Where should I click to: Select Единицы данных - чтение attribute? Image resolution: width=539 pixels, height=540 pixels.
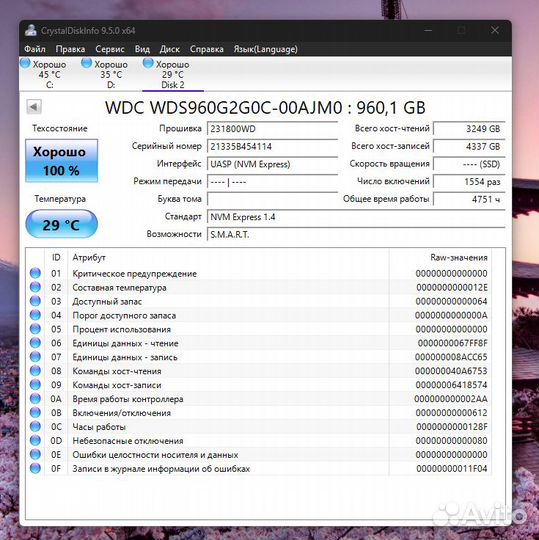[x=125, y=343]
